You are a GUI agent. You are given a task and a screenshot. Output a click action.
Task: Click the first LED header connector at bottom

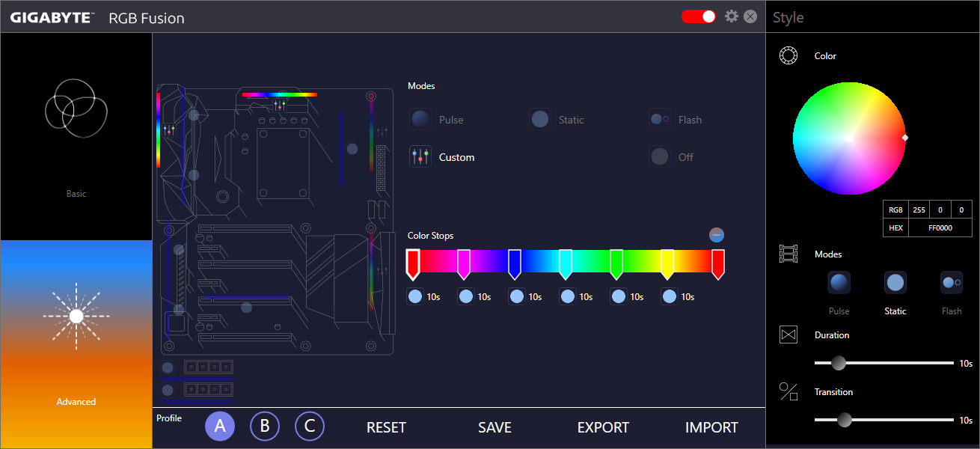pyautogui.click(x=208, y=367)
